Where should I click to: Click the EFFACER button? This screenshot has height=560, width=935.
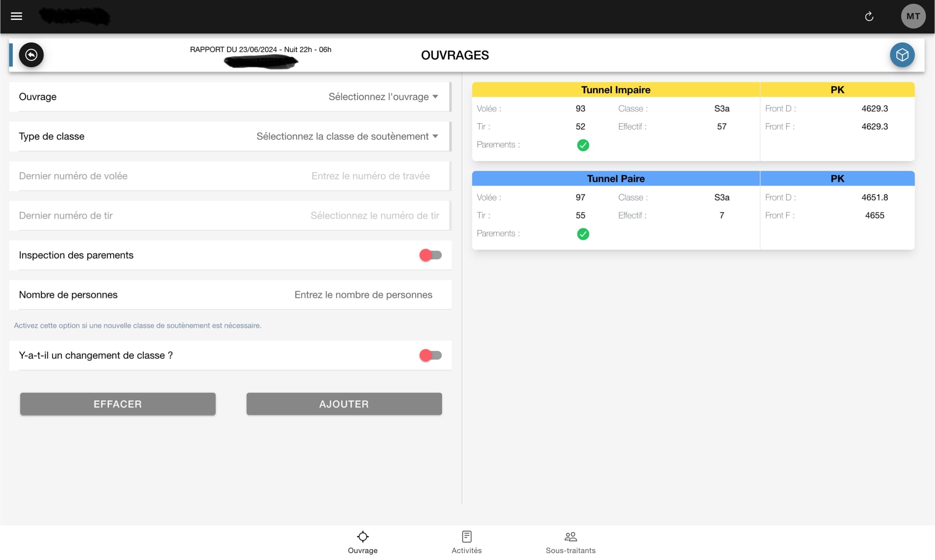118,404
